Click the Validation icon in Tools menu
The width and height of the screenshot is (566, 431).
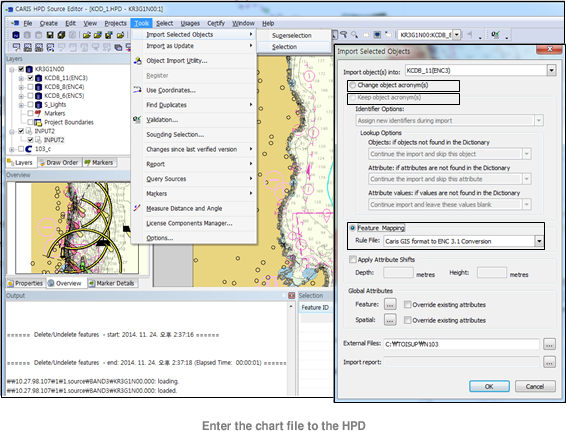coord(137,119)
